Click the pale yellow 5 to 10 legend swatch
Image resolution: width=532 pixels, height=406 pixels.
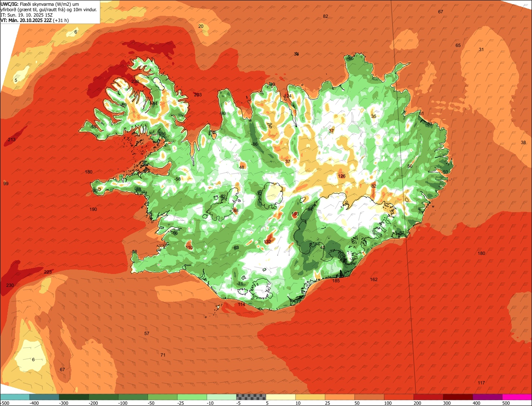pos(281,396)
